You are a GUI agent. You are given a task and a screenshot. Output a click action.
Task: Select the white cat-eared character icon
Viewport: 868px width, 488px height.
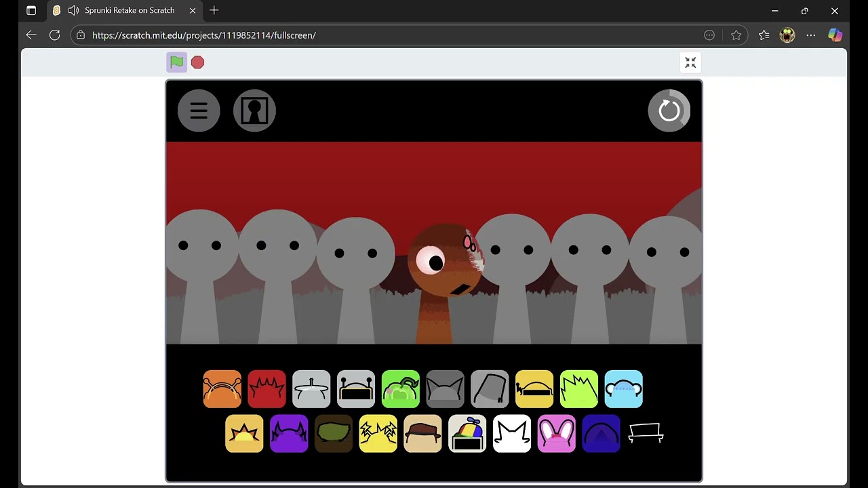[512, 434]
